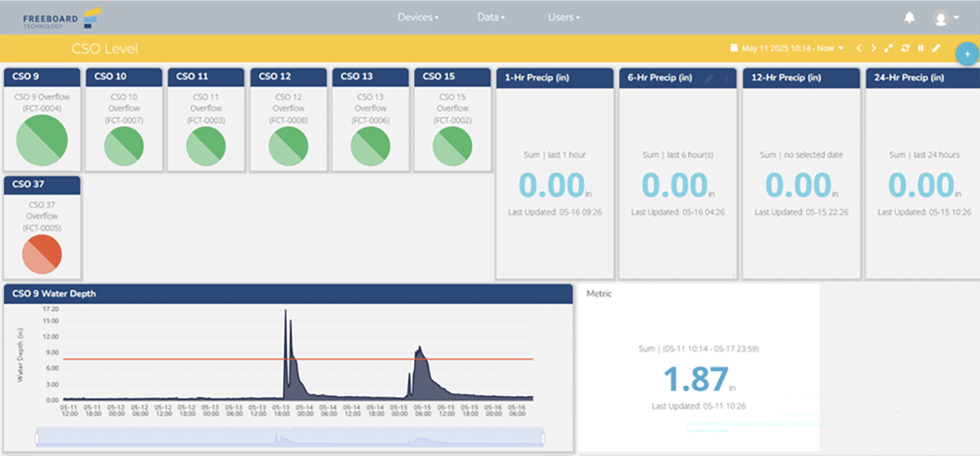This screenshot has height=456, width=980.
Task: Pause dashboard auto-refresh
Action: click(920, 48)
